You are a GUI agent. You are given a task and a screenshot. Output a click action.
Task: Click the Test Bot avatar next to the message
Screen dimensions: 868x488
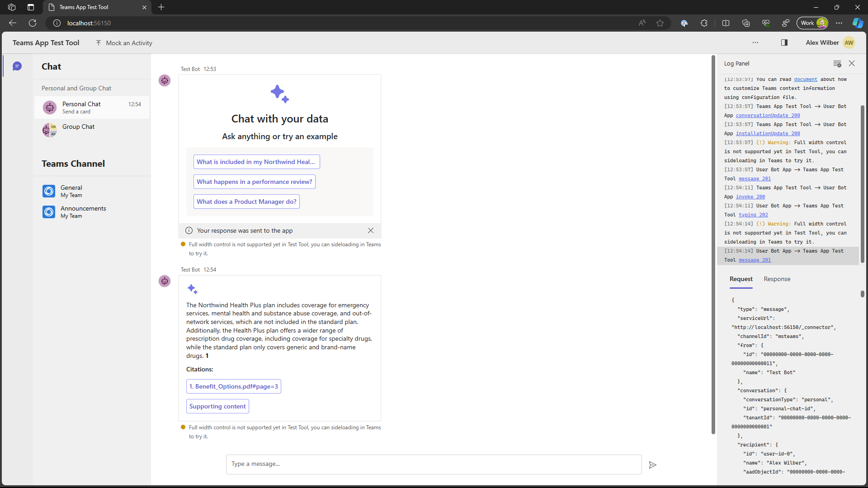pos(165,80)
